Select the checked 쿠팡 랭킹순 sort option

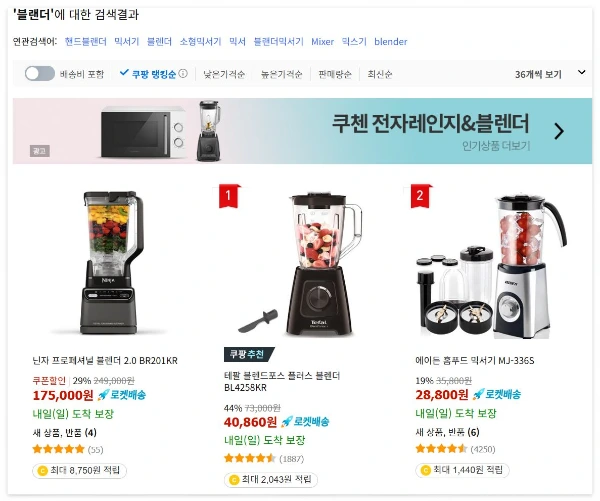click(x=148, y=74)
